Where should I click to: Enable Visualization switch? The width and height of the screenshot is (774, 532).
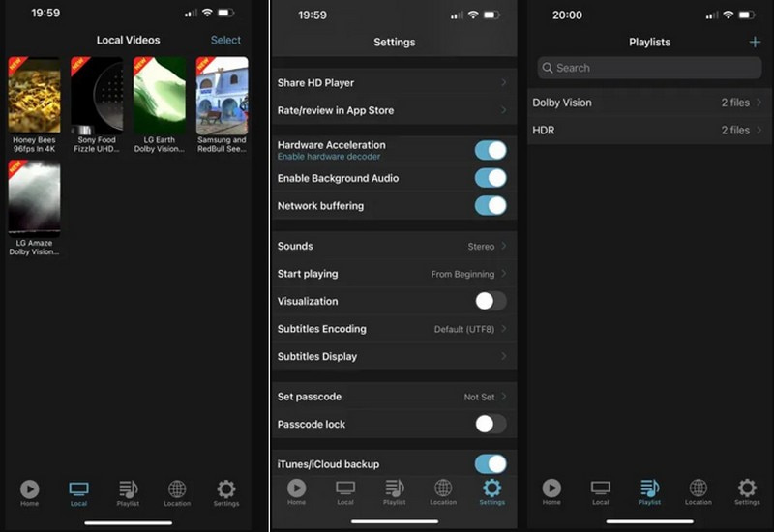point(491,301)
